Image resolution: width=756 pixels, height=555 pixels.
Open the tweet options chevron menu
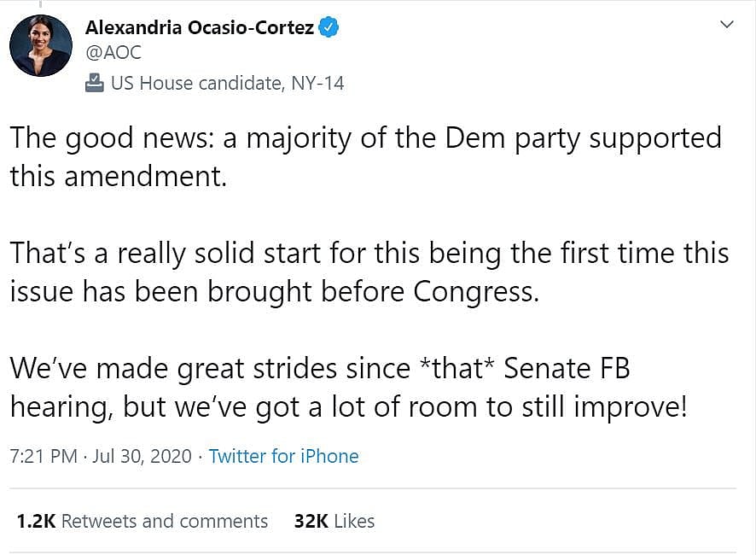[727, 26]
